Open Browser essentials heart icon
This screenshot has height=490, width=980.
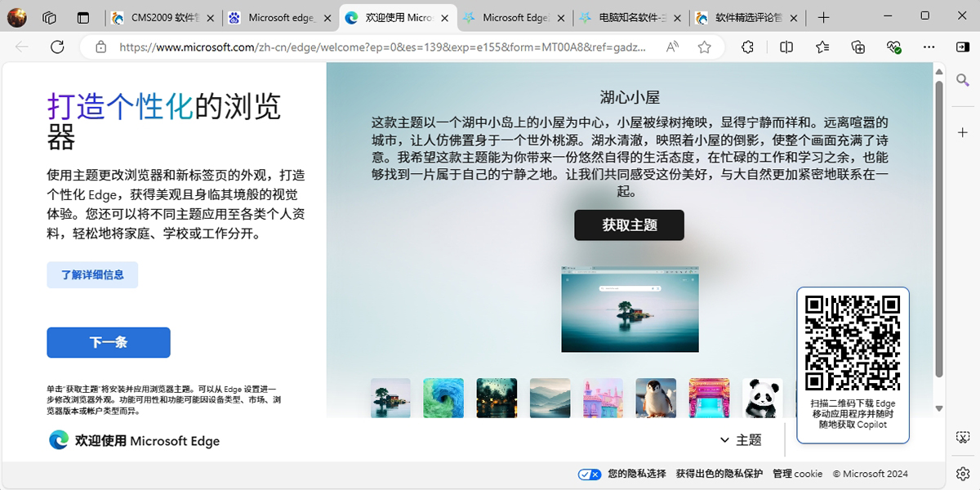894,47
